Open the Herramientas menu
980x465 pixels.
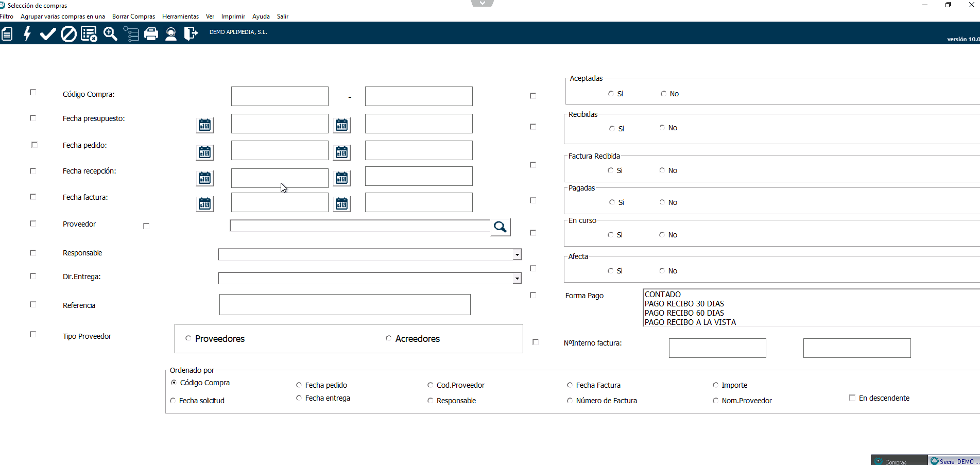click(180, 16)
